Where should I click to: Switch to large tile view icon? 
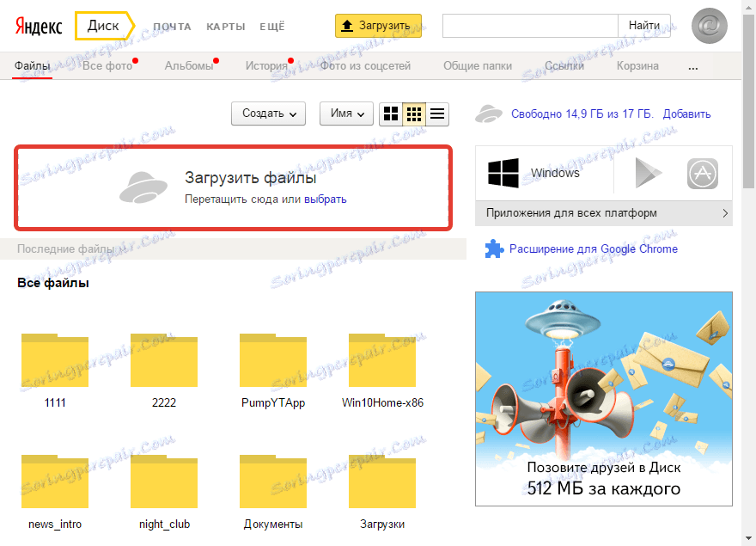(391, 113)
